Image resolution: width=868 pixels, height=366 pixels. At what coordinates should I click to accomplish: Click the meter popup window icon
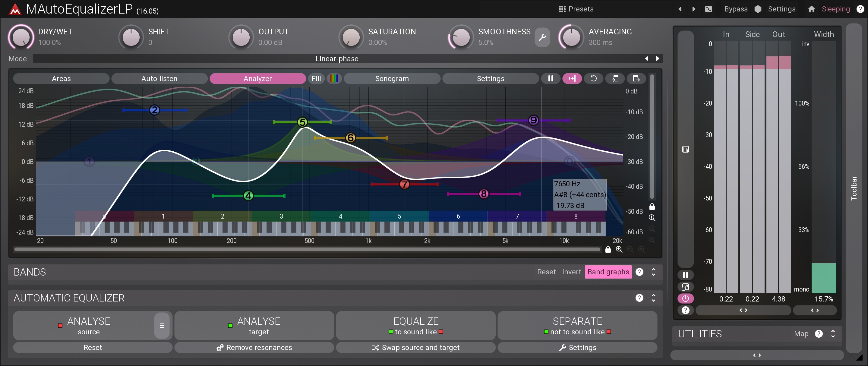coord(685,287)
